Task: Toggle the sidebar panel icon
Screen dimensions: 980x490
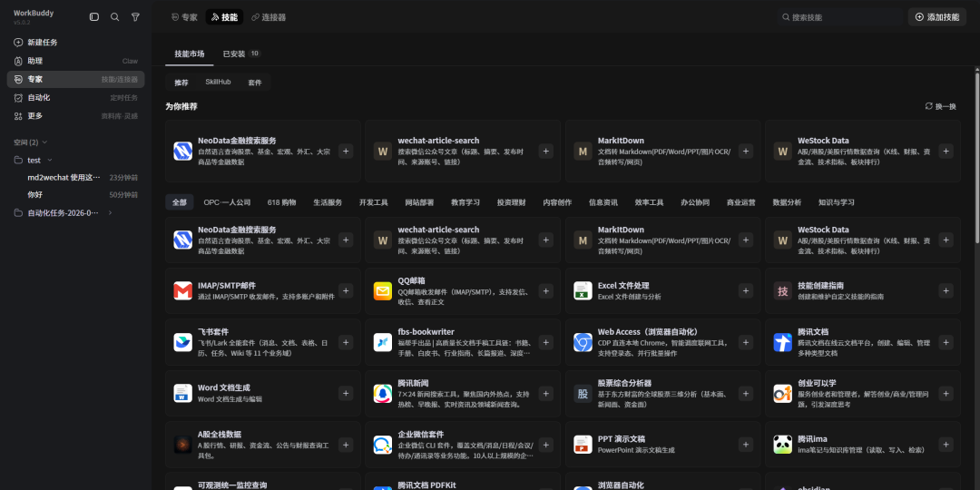Action: [x=94, y=17]
